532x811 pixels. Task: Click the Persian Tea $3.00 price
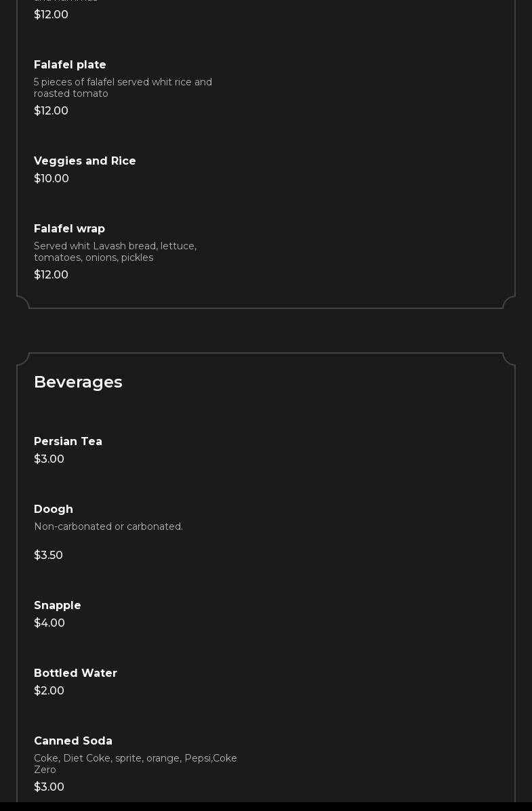point(49,459)
